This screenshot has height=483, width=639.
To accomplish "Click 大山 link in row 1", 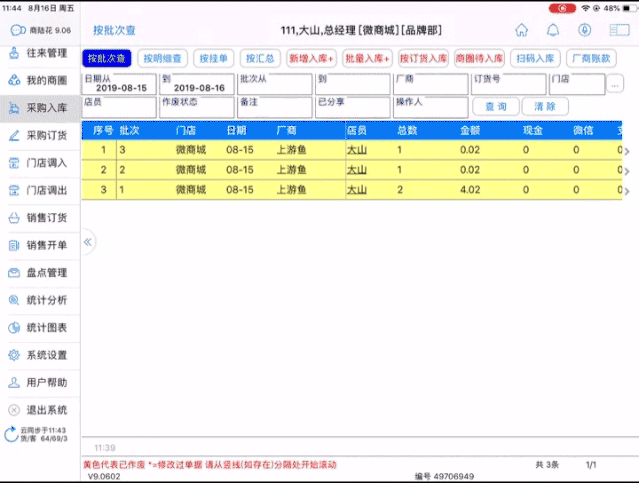I will [x=357, y=150].
